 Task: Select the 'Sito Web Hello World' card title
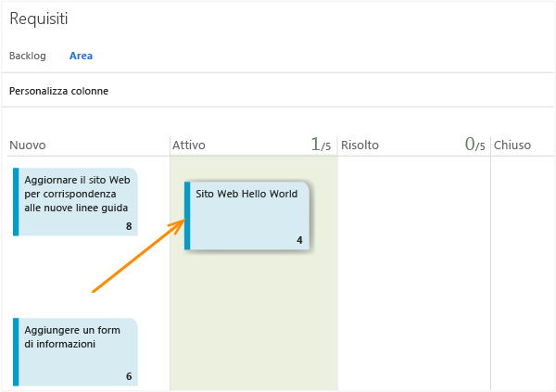245,194
